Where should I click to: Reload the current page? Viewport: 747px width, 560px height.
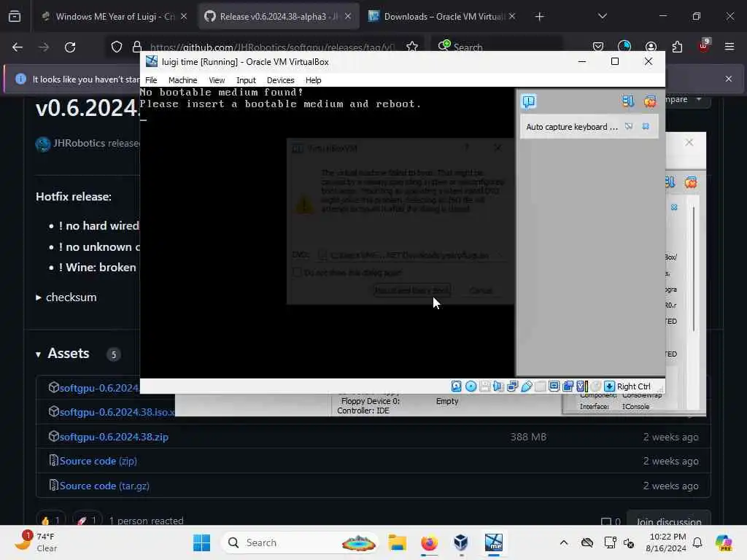pyautogui.click(x=70, y=47)
